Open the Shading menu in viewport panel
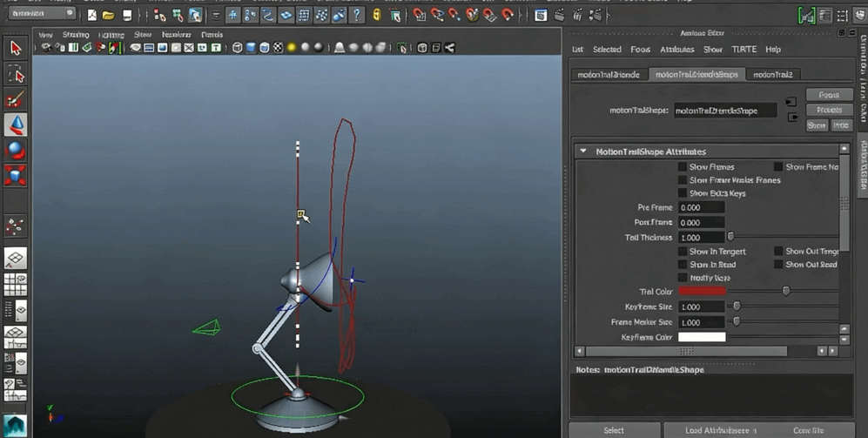 [x=76, y=35]
